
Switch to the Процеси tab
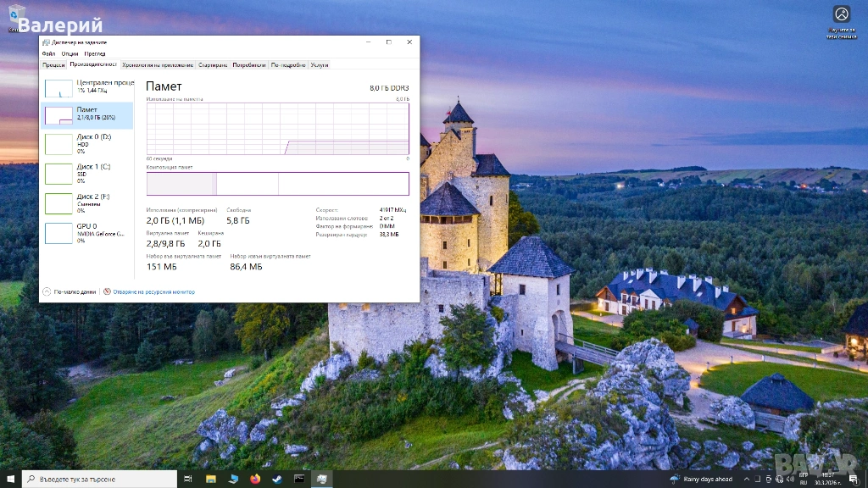pos(53,64)
